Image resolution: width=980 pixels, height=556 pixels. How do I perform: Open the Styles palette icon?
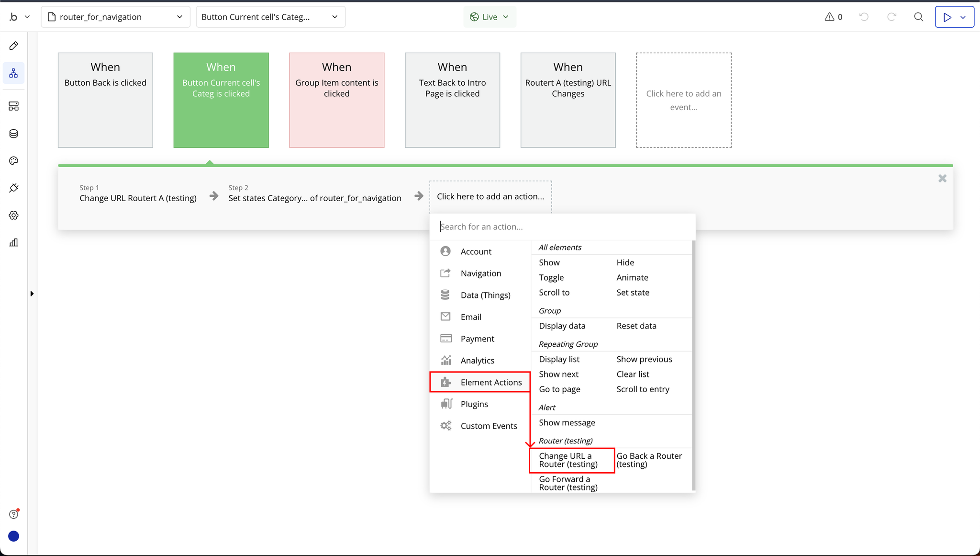pos(13,161)
